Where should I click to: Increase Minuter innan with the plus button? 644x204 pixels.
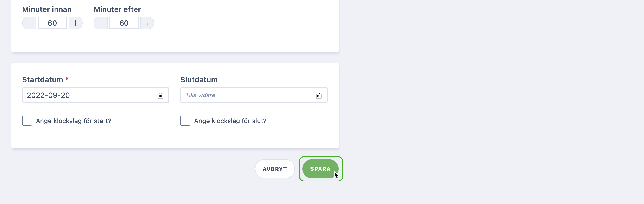pos(75,23)
